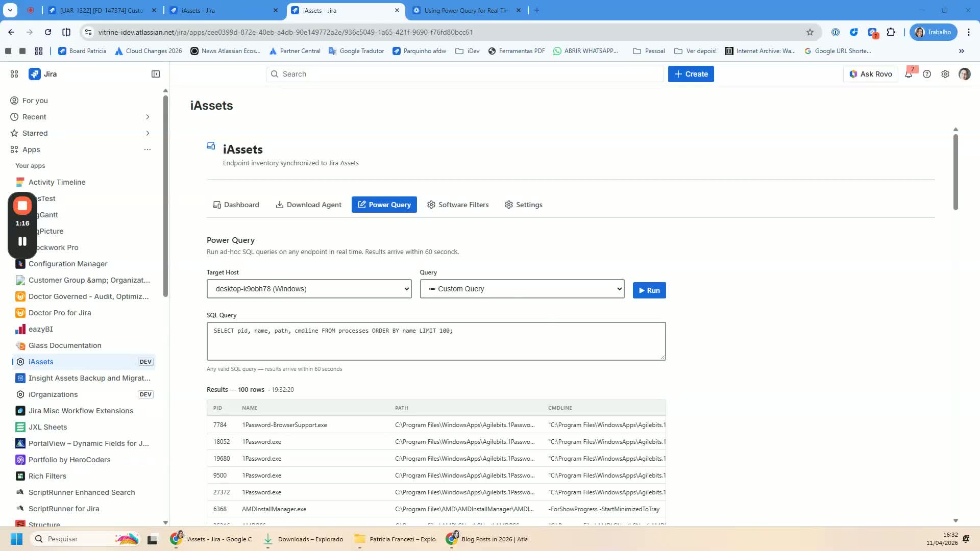The height and width of the screenshot is (551, 980).
Task: Go back to the previous page
Action: [11, 32]
